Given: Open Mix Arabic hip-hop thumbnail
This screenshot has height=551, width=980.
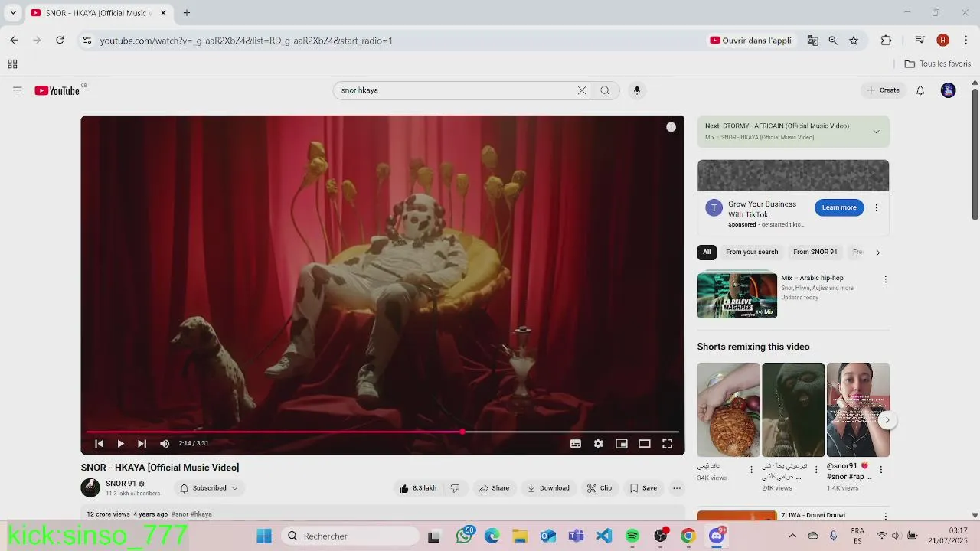Looking at the screenshot, I should (x=737, y=295).
